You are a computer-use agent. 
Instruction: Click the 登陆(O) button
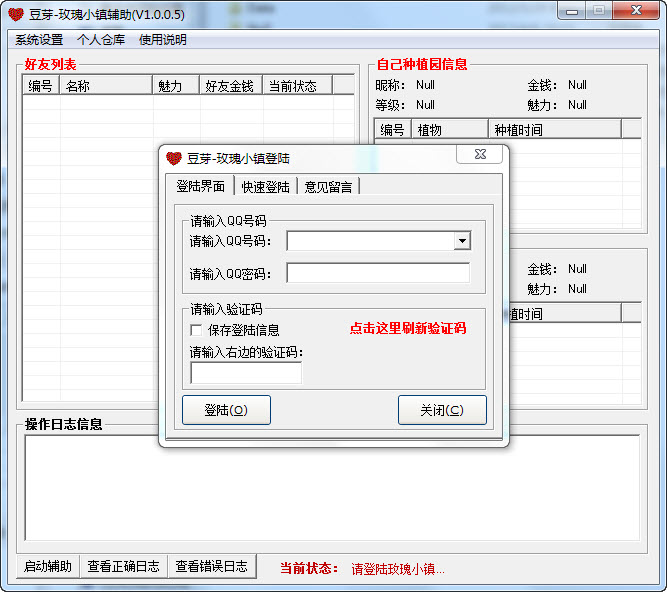click(226, 410)
